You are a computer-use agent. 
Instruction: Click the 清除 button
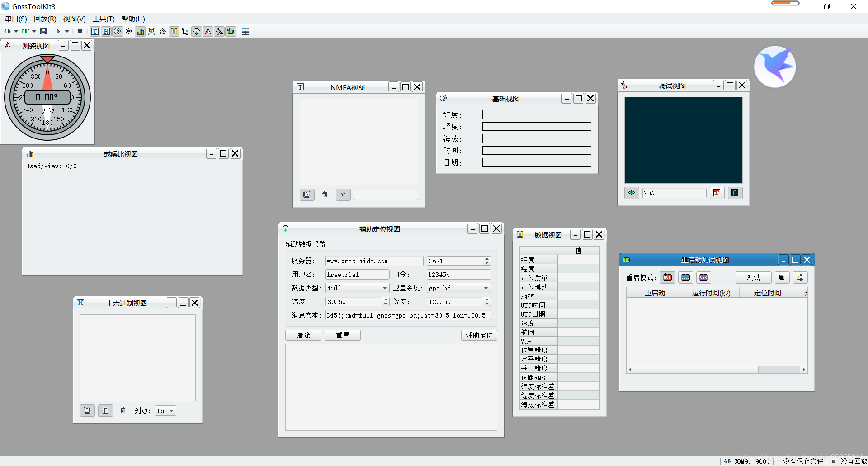click(303, 335)
